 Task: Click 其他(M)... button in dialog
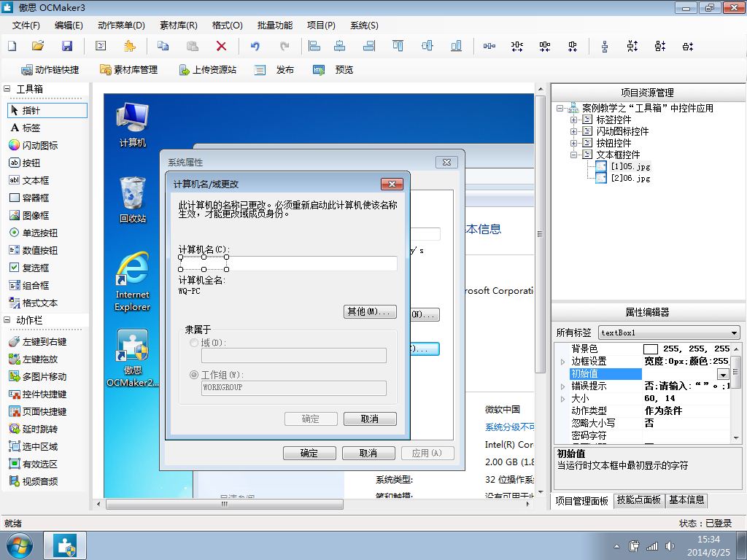tap(370, 311)
